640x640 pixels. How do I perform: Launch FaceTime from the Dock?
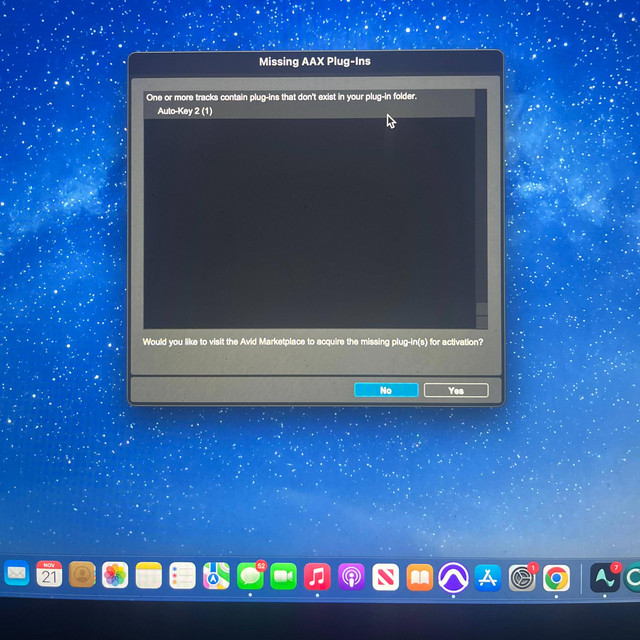(x=283, y=576)
